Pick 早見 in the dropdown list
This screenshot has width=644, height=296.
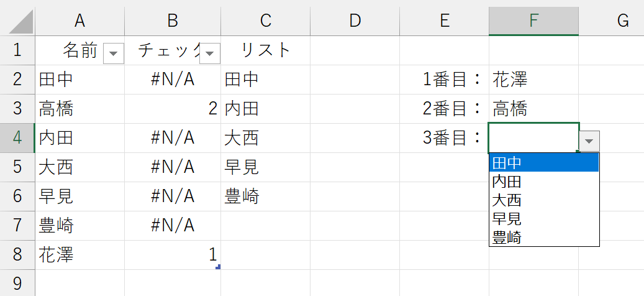click(544, 219)
